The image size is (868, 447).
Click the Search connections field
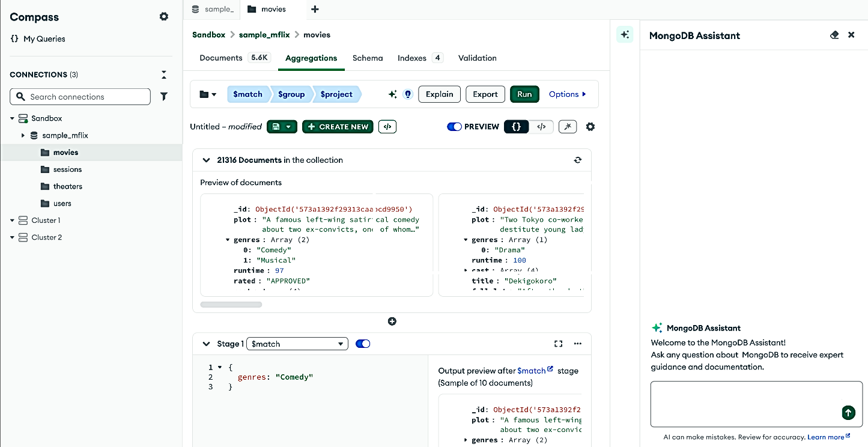coord(80,97)
